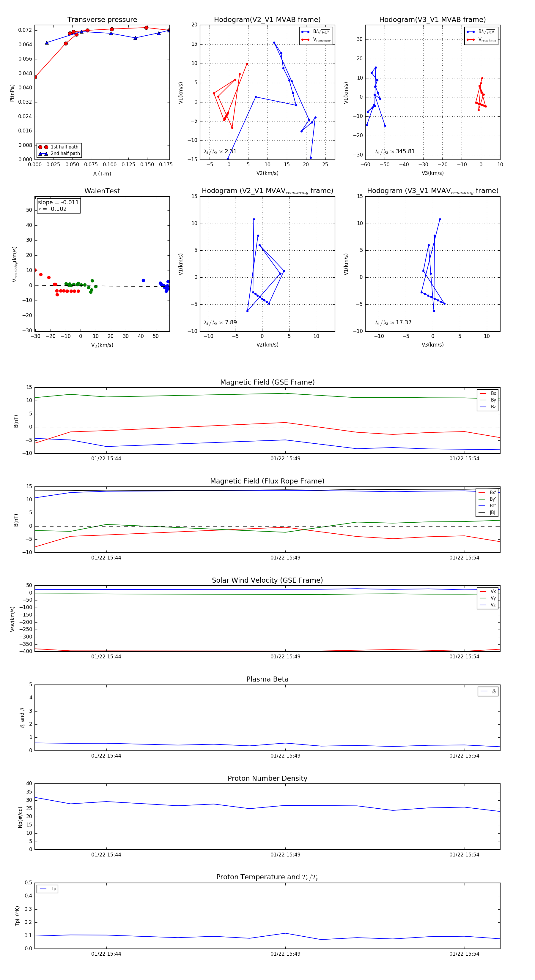This screenshot has width=535, height=980.
Task: Click the '0.072' tick on Transverse pressure axis
Action: pos(25,30)
